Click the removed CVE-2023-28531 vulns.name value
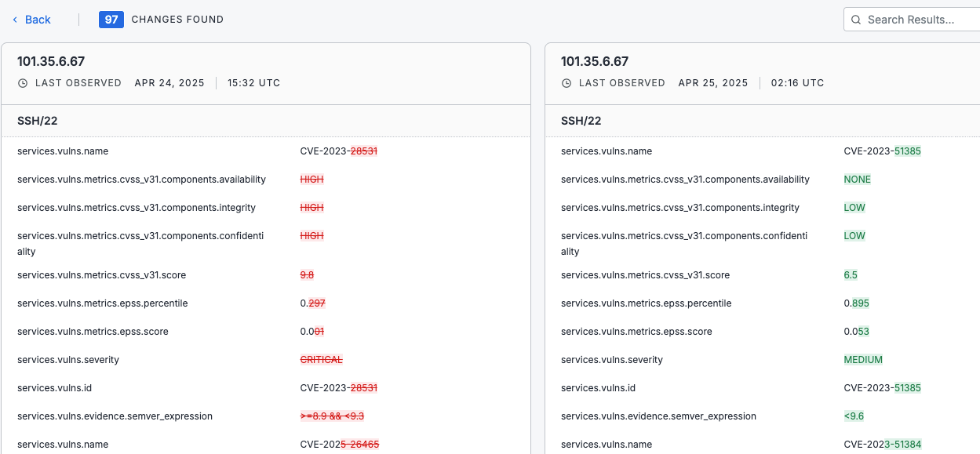The image size is (980, 454). coord(340,151)
